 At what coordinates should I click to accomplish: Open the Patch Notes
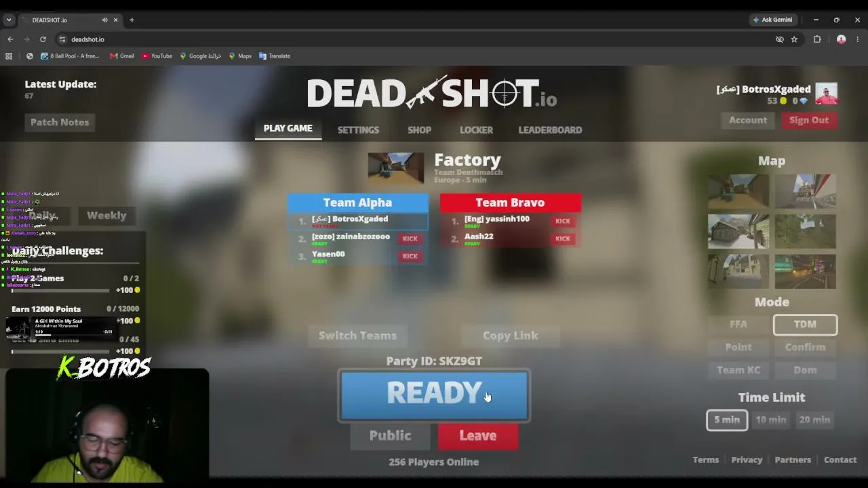[x=60, y=123]
